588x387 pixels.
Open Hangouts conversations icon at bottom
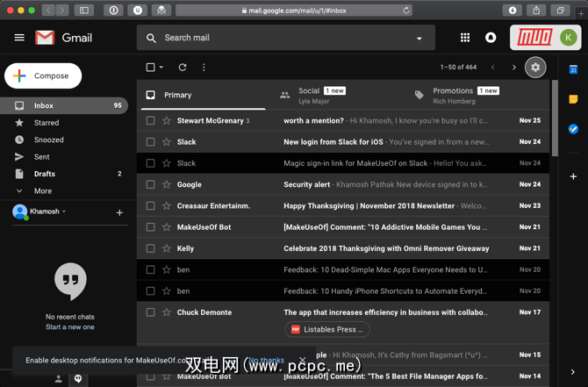point(78,379)
